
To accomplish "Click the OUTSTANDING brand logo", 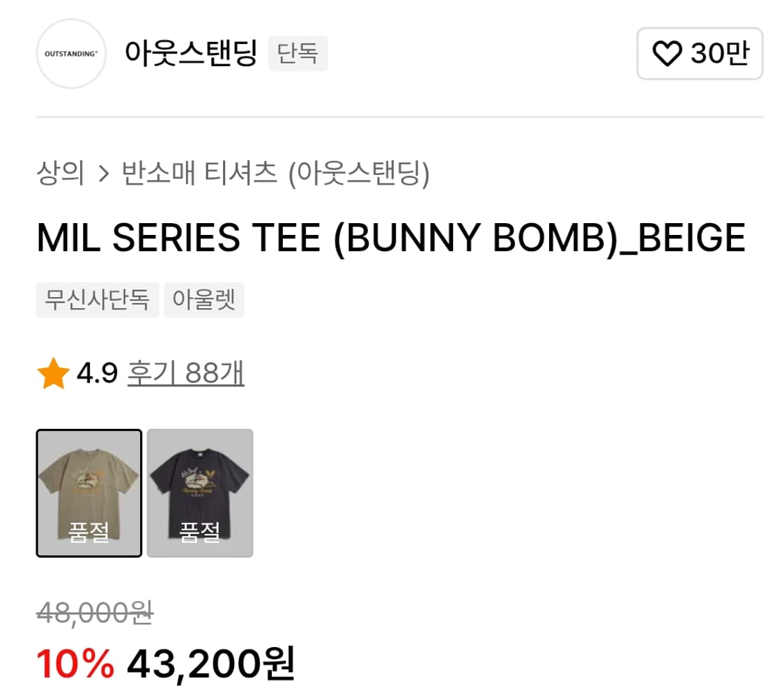I will (70, 54).
